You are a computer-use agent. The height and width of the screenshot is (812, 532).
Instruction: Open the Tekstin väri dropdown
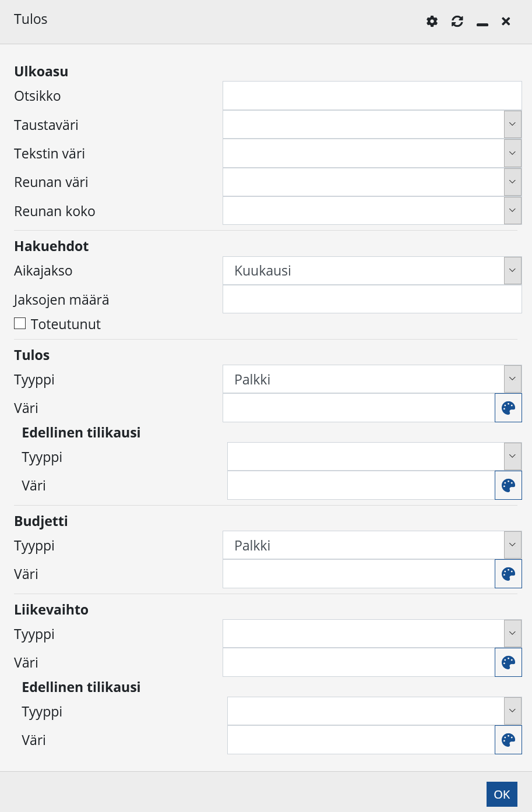coord(512,153)
